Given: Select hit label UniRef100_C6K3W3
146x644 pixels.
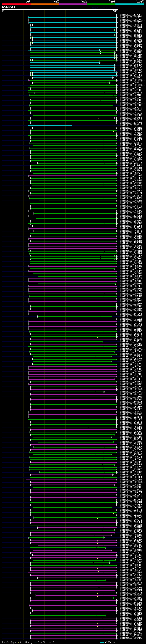Looking at the screenshot, I should click(x=131, y=273).
